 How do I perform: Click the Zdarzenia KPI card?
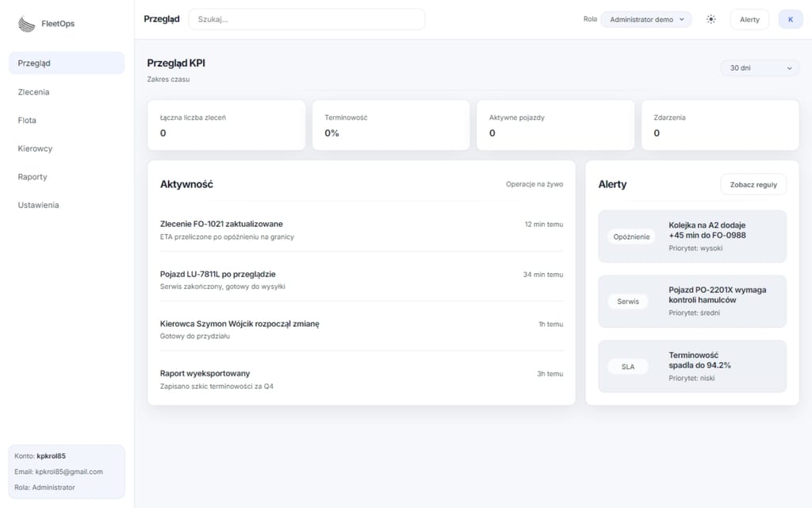coord(720,125)
